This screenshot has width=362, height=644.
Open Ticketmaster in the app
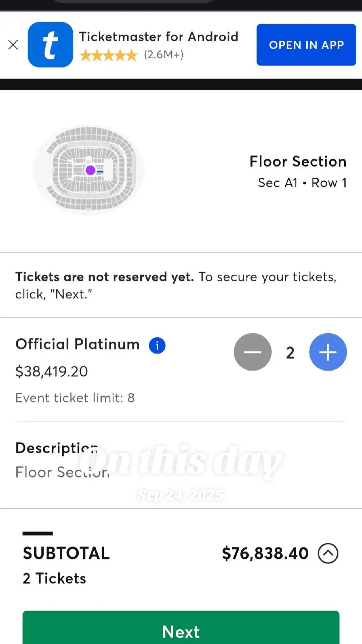coord(306,45)
